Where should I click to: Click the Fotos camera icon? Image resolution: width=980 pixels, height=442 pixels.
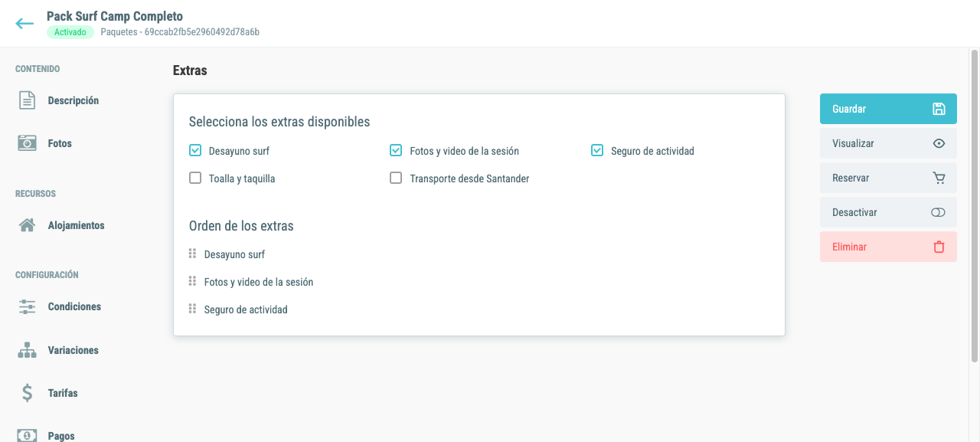pyautogui.click(x=27, y=143)
